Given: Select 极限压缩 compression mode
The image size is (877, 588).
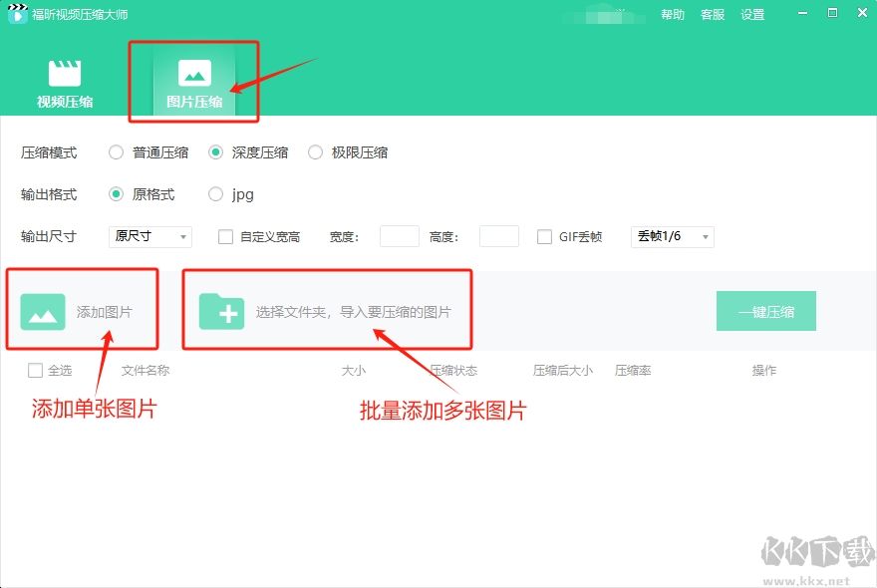Looking at the screenshot, I should point(316,152).
